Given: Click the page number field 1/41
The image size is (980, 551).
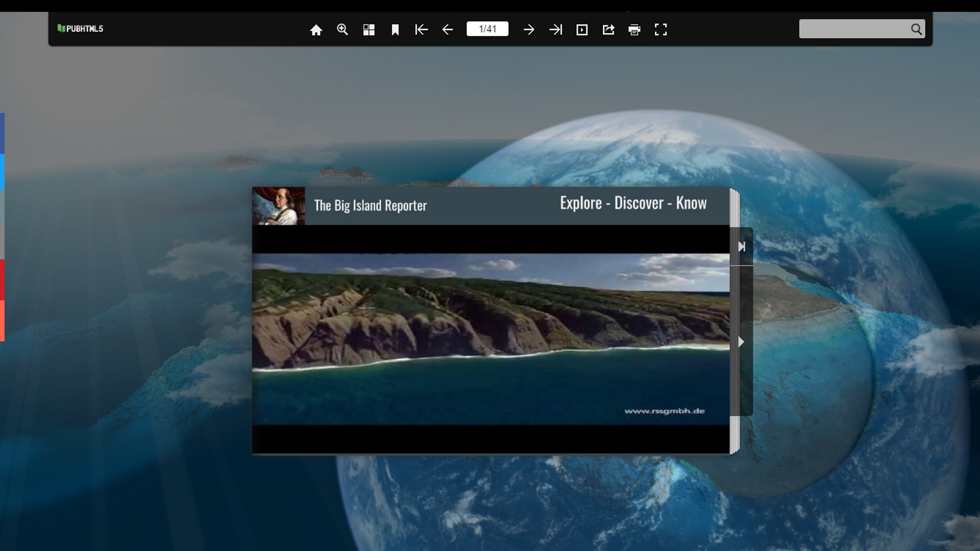Looking at the screenshot, I should (x=487, y=29).
